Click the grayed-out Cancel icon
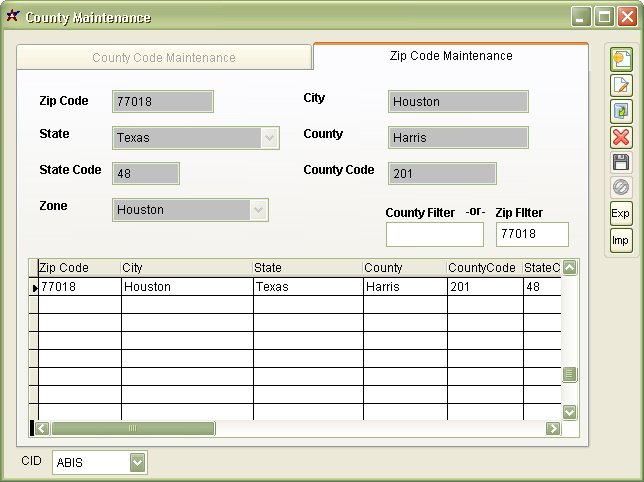Viewport: 644px width, 482px height. pos(621,187)
